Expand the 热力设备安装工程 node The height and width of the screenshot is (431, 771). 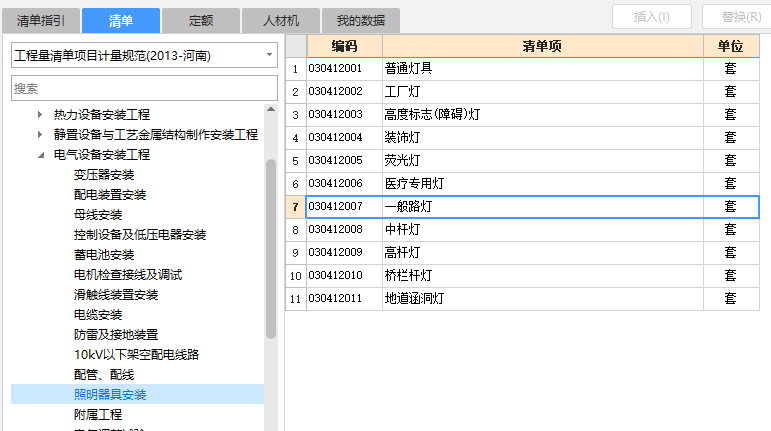40,115
